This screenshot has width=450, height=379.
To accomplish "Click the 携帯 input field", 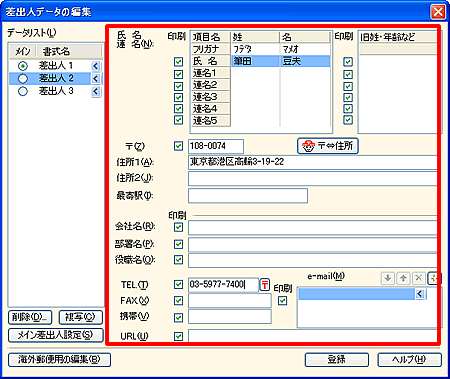I will (x=230, y=317).
